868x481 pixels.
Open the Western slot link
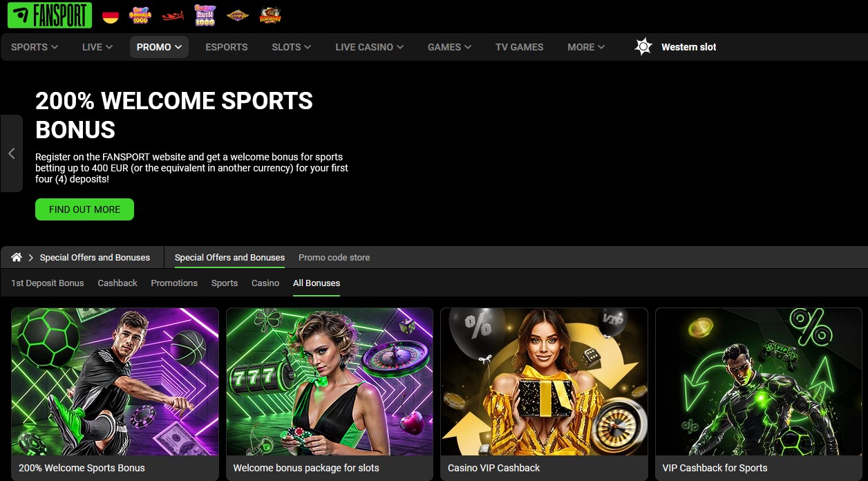(688, 47)
